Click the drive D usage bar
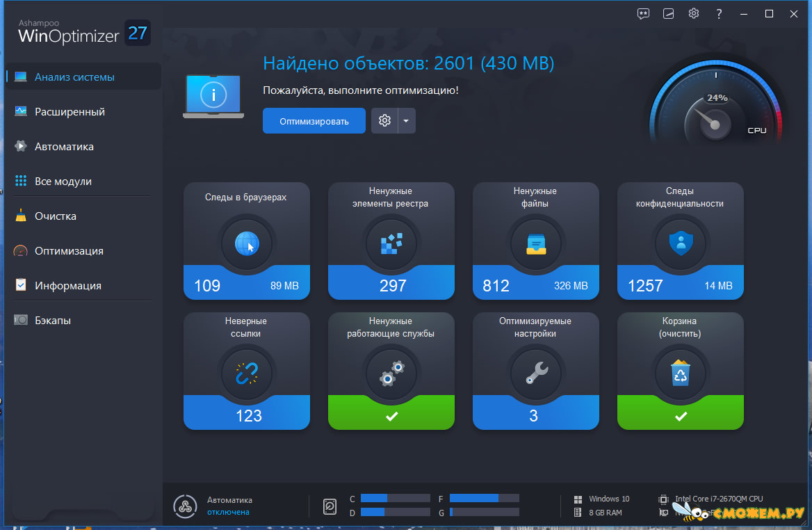 tap(395, 512)
